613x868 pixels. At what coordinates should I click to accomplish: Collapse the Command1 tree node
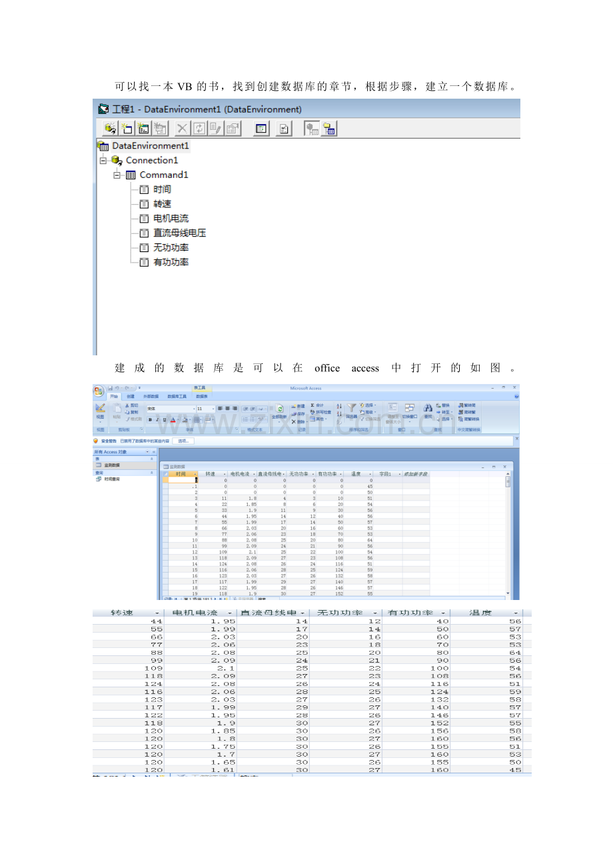(x=117, y=175)
